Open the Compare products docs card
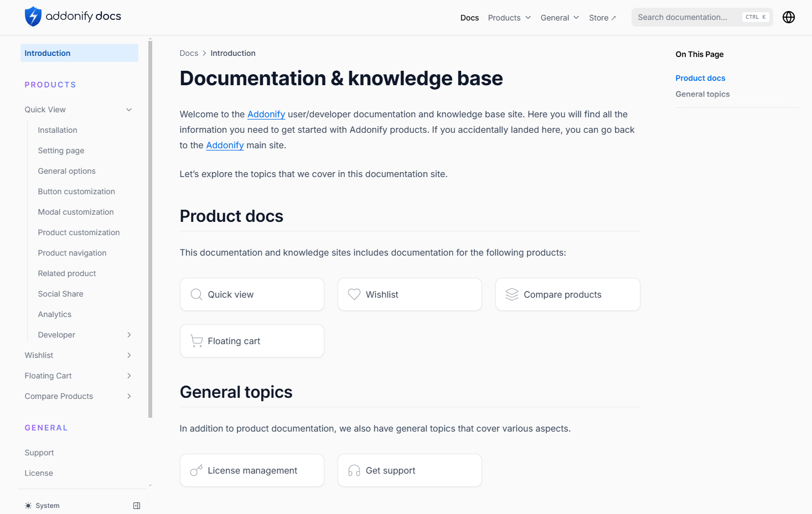This screenshot has width=812, height=514. tap(567, 294)
